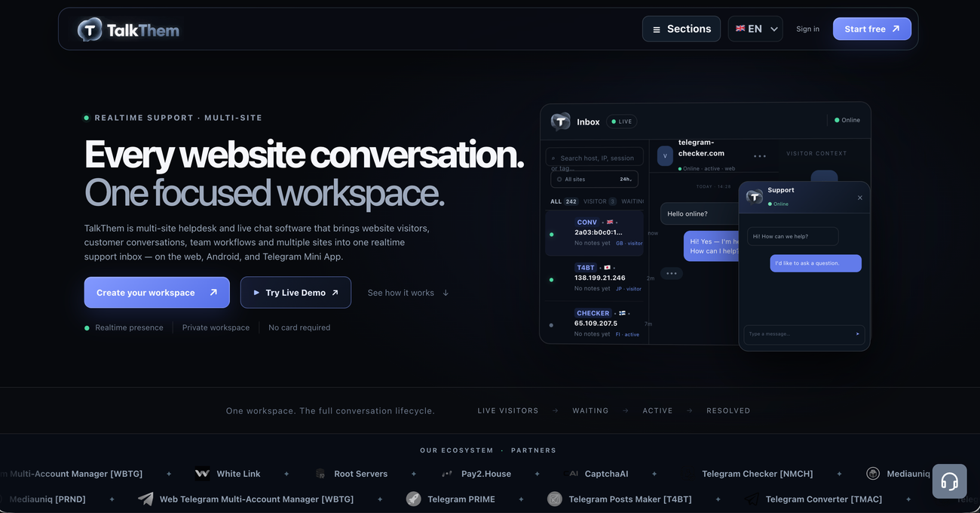
Task: Click the Sign in link
Action: tap(807, 29)
